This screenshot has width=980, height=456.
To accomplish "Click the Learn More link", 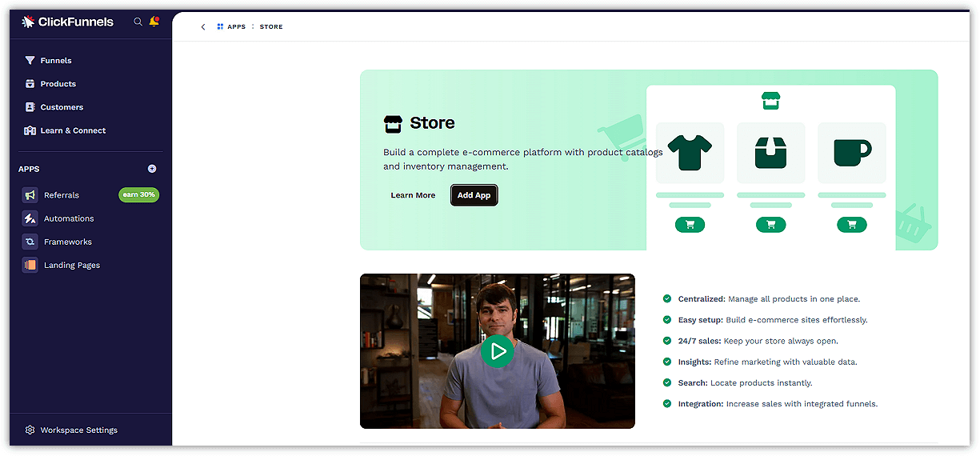I will point(413,195).
